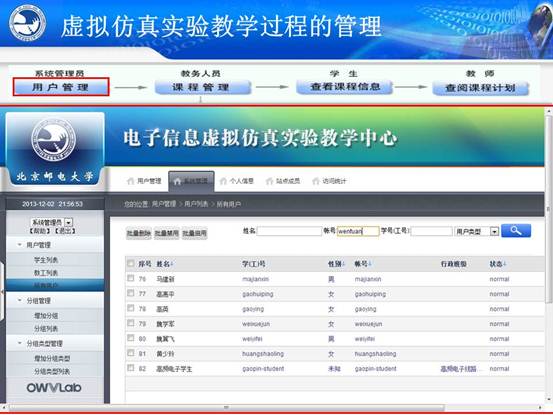Click the university emblem in the top banner
Image resolution: width=553 pixels, height=415 pixels.
point(28,23)
